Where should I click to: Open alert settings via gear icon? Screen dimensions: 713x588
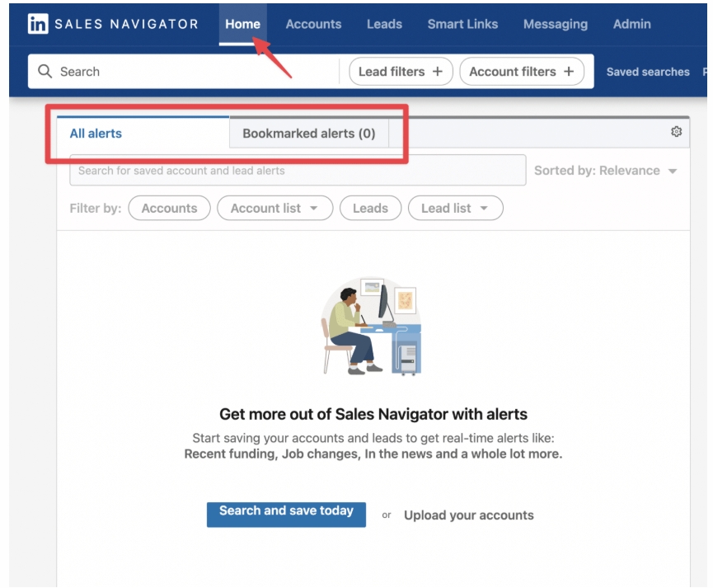point(677,132)
